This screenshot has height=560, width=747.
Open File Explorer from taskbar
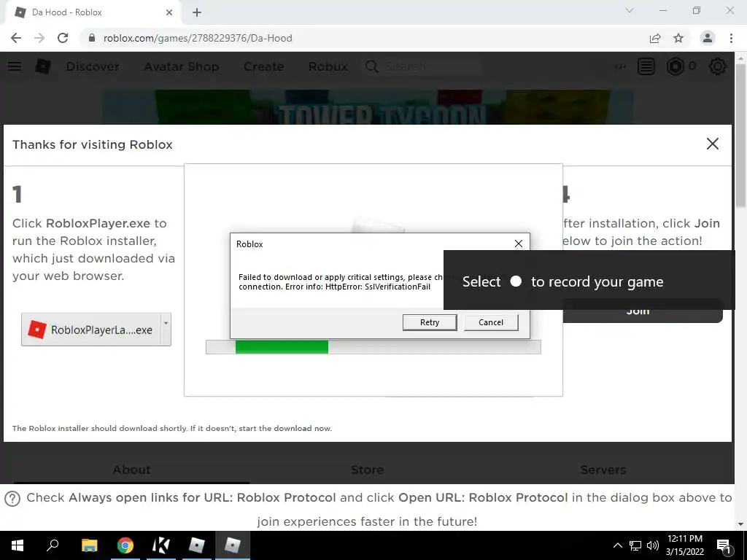pos(89,545)
